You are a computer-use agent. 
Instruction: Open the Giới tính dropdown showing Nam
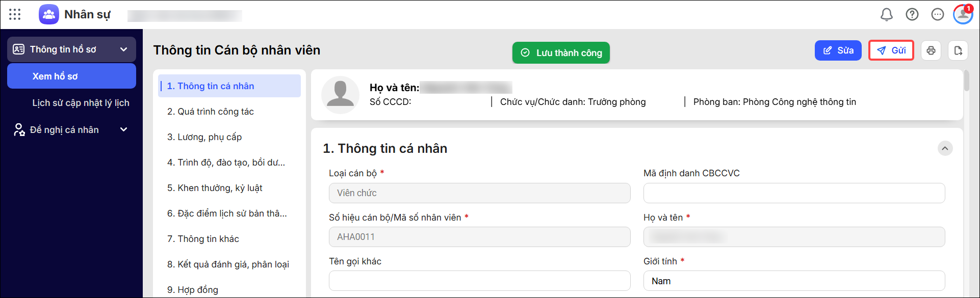(x=794, y=281)
